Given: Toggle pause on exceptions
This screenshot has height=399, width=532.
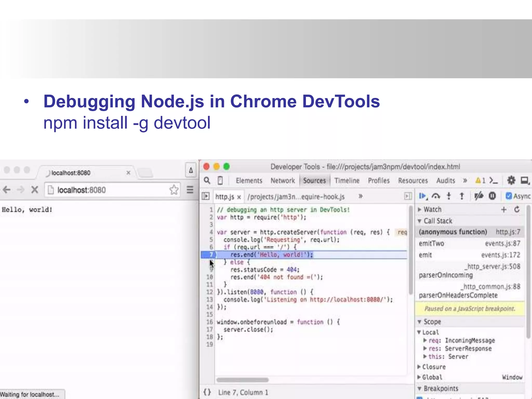Looking at the screenshot, I should pos(492,196).
